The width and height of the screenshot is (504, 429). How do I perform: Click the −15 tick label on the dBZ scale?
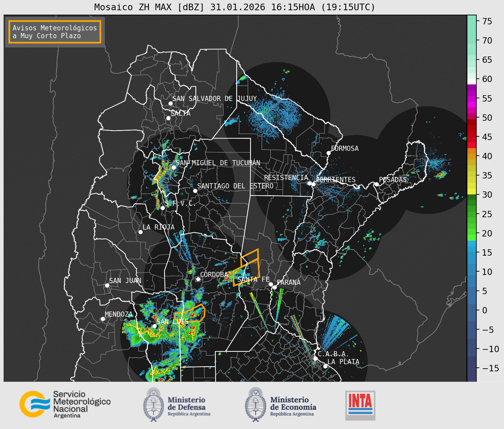click(x=491, y=368)
